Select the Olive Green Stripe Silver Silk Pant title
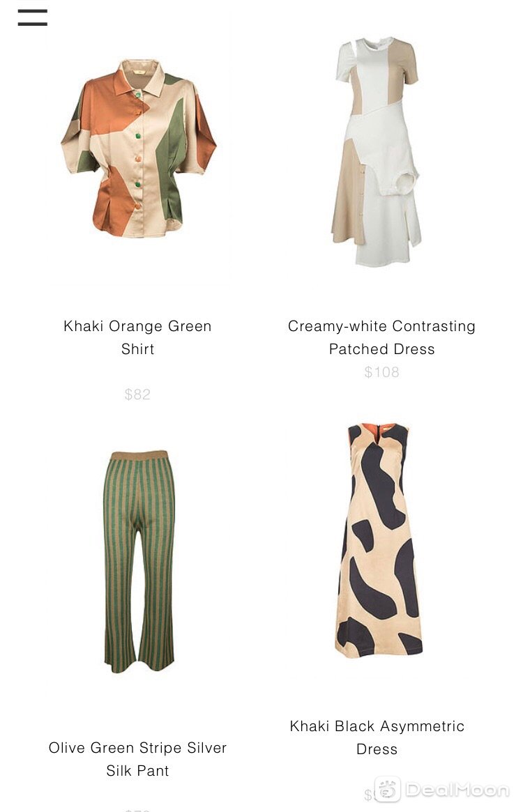The height and width of the screenshot is (812, 523). tap(137, 759)
